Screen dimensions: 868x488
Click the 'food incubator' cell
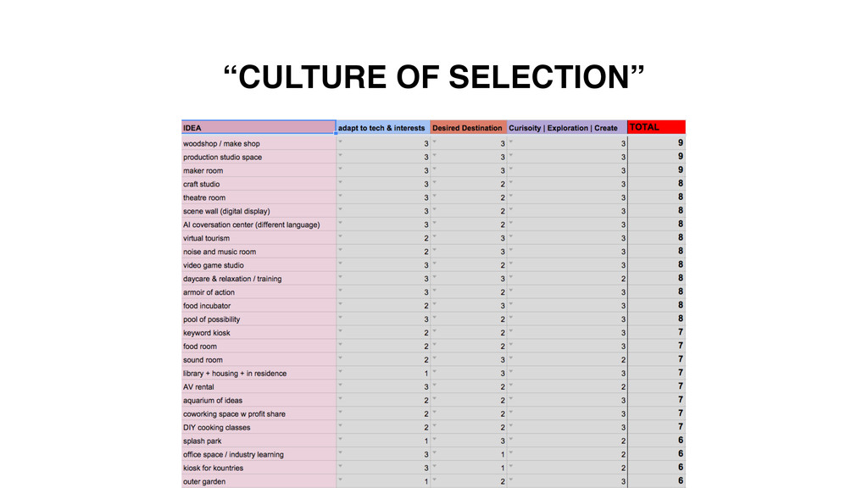tap(259, 305)
